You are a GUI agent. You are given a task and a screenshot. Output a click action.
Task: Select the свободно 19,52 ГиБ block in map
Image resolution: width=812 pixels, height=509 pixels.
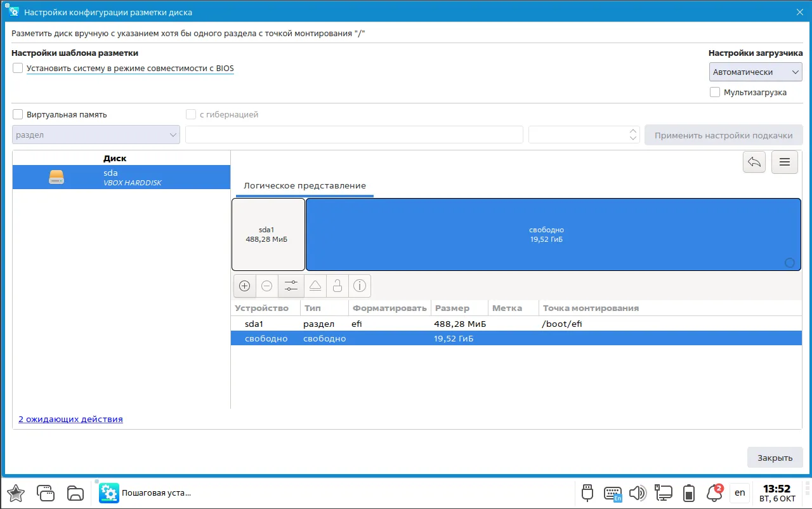553,235
